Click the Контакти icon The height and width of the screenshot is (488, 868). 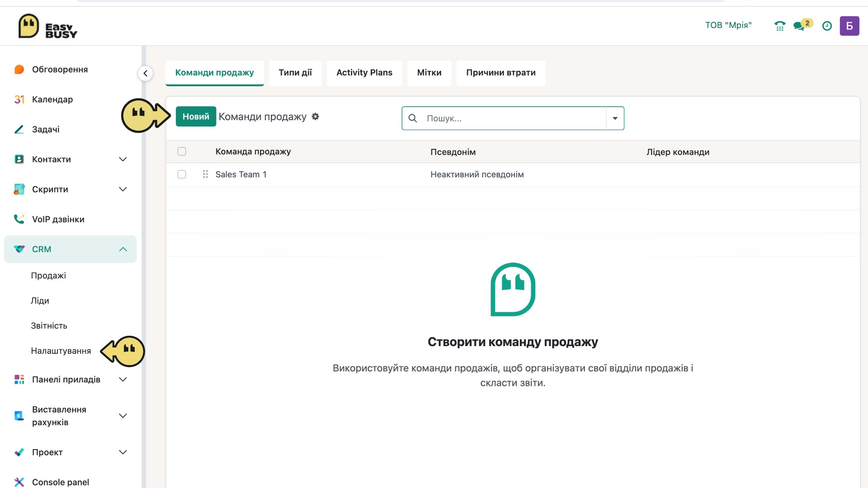tap(19, 159)
